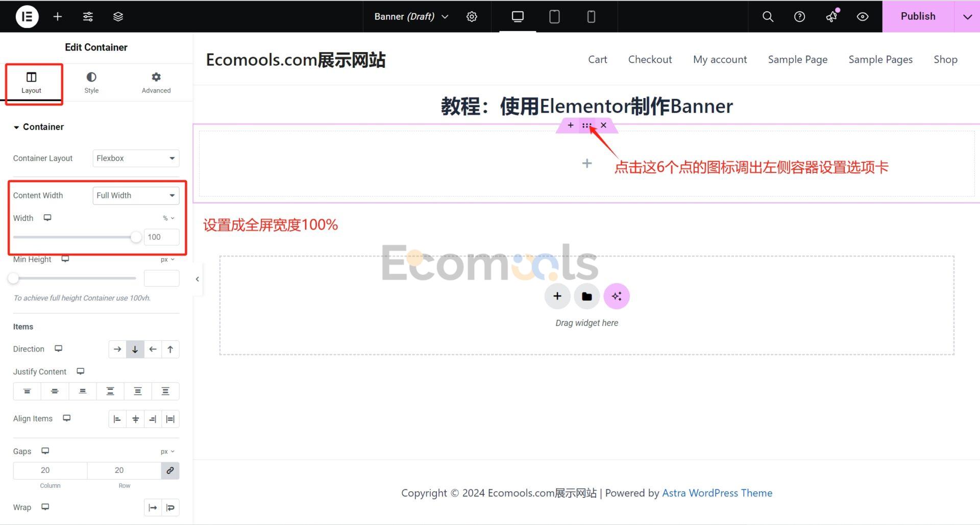Delete container with handle X icon
This screenshot has width=980, height=525.
point(603,126)
